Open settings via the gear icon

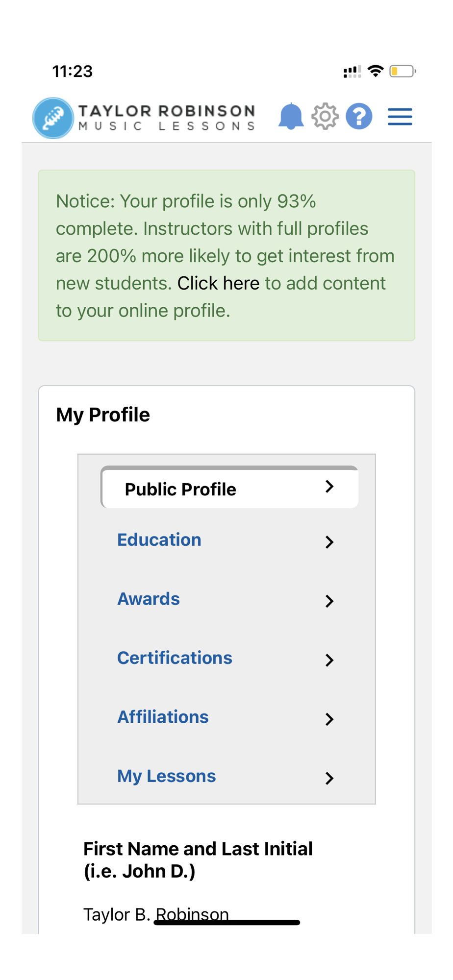click(325, 117)
